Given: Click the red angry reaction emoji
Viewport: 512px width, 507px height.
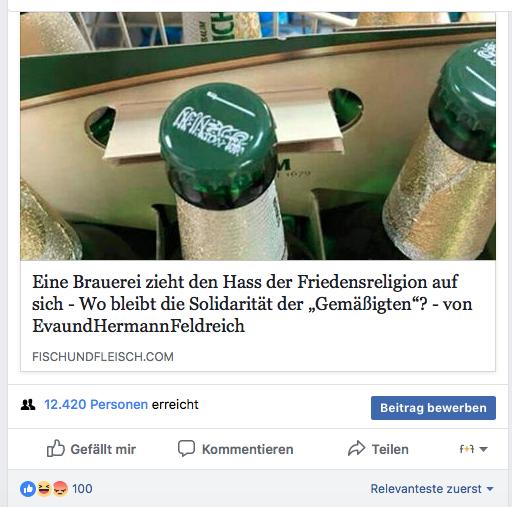Looking at the screenshot, I should [x=60, y=489].
